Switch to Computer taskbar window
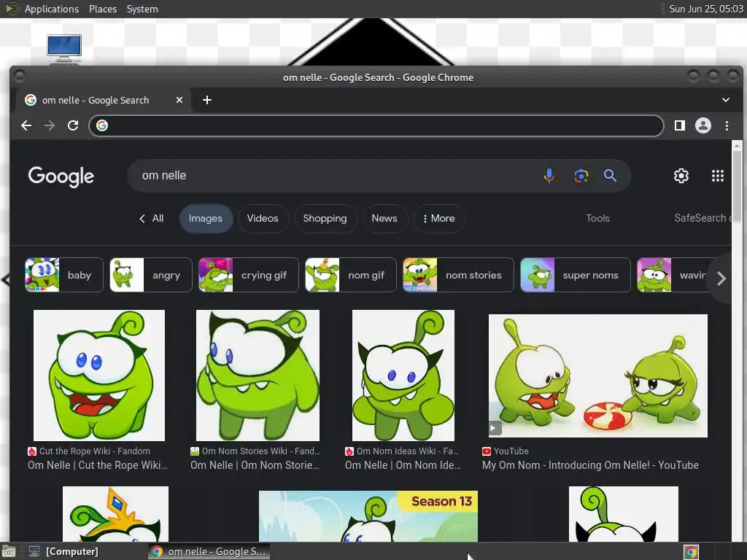 63,552
